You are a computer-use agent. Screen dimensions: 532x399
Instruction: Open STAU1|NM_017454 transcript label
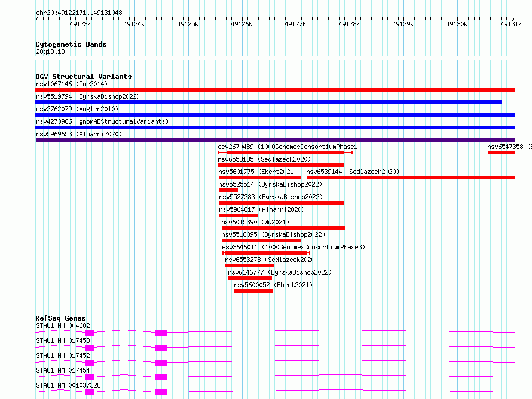tap(63, 370)
